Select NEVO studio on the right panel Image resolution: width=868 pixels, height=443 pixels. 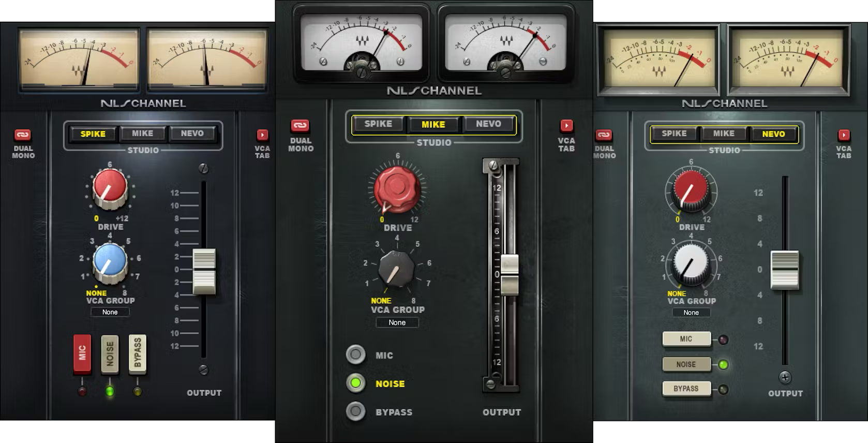773,134
